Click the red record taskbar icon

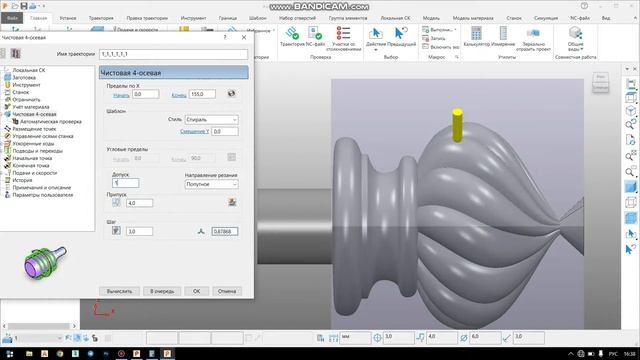point(121,353)
